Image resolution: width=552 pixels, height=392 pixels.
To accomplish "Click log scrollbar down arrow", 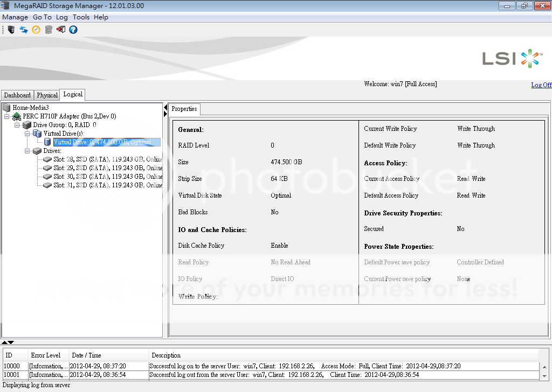I will pos(544,376).
